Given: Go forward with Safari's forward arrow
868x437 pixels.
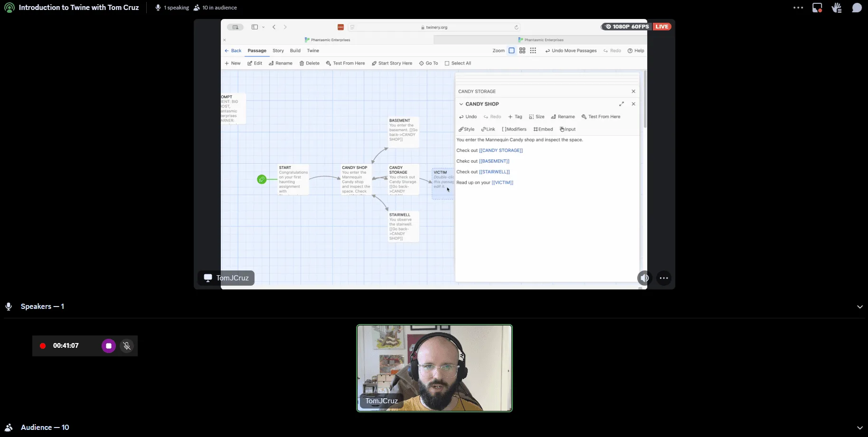Looking at the screenshot, I should (x=285, y=27).
